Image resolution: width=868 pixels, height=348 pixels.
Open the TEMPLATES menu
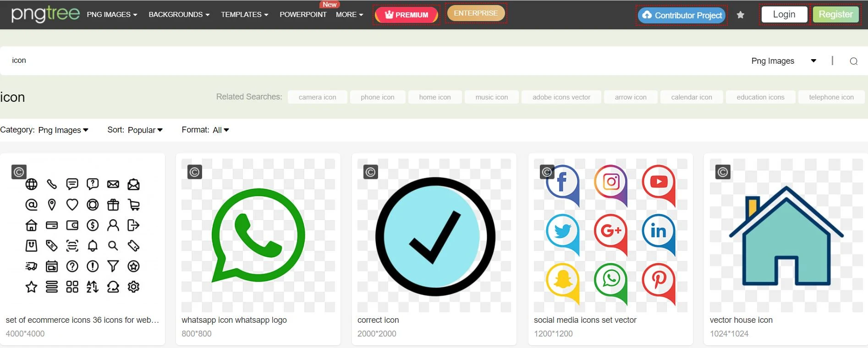pos(244,15)
